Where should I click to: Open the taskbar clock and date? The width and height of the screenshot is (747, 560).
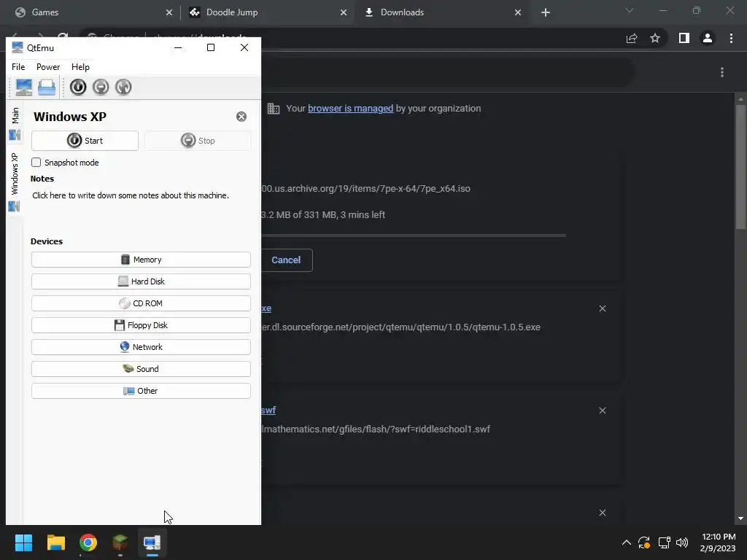pyautogui.click(x=718, y=542)
